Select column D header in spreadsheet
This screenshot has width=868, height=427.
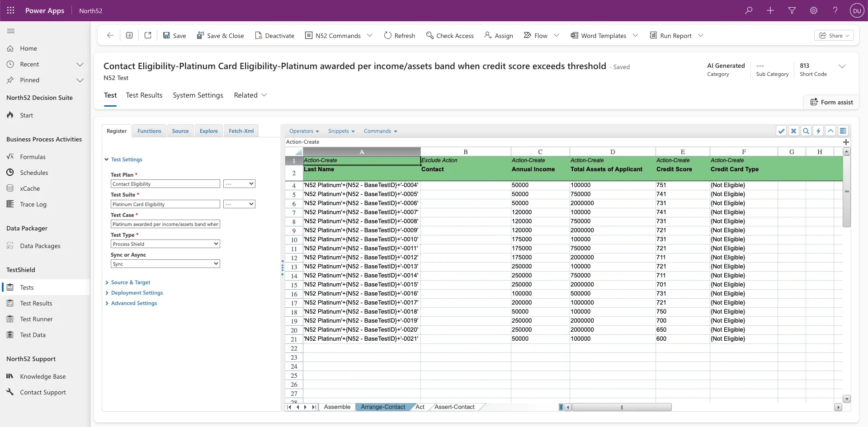pos(612,152)
